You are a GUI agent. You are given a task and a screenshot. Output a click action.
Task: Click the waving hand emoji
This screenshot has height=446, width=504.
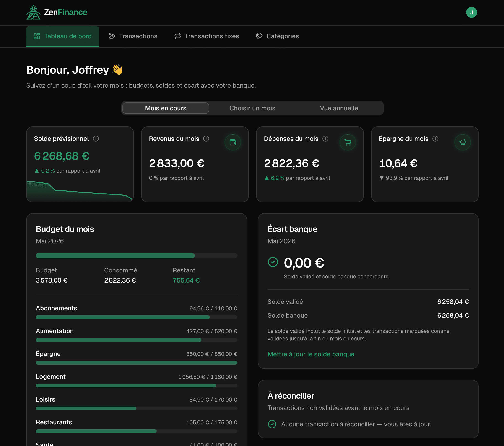(x=118, y=70)
